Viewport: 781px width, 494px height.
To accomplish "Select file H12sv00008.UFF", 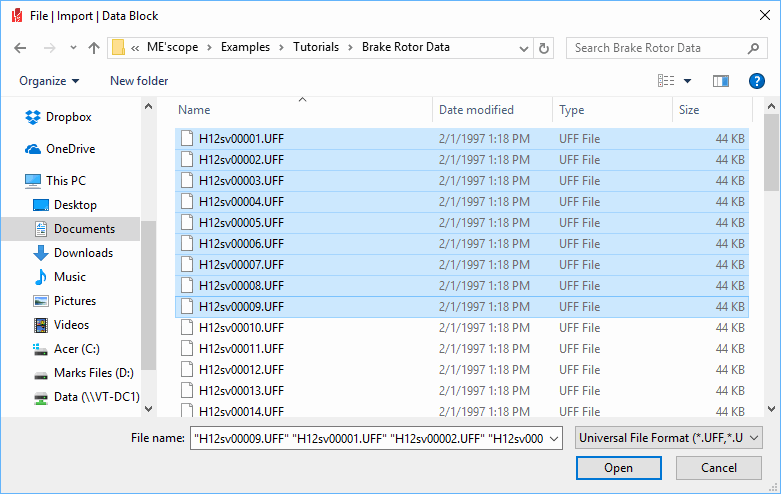I will pos(462,286).
